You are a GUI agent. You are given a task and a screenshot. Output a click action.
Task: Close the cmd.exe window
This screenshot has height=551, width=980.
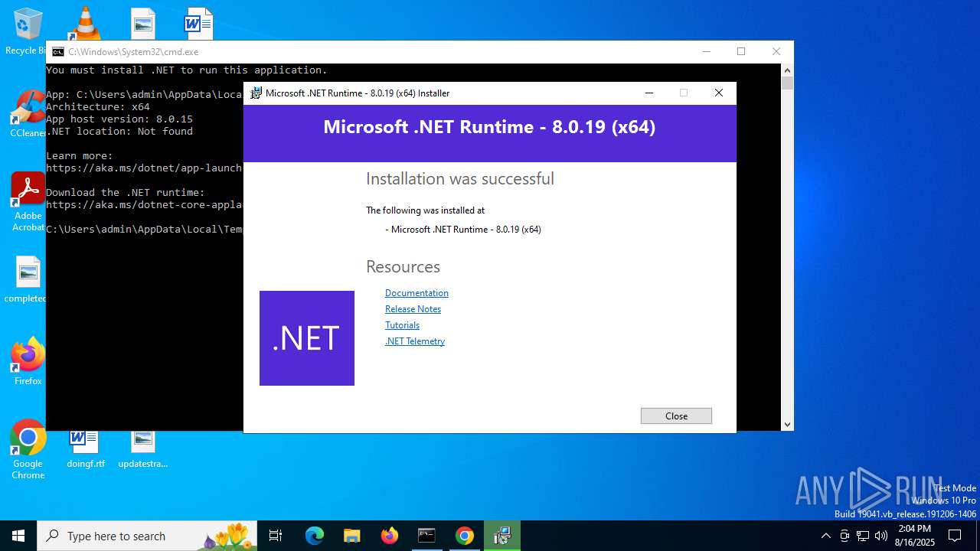pos(776,51)
